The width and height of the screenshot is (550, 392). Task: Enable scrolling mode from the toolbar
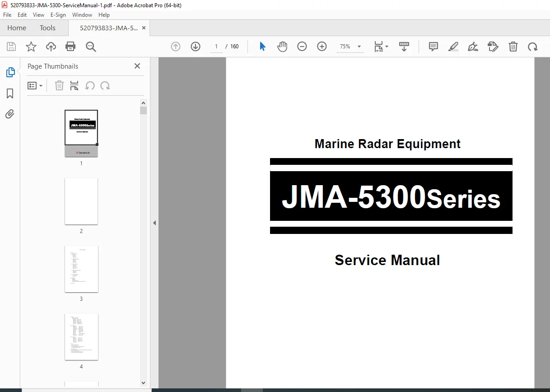404,47
